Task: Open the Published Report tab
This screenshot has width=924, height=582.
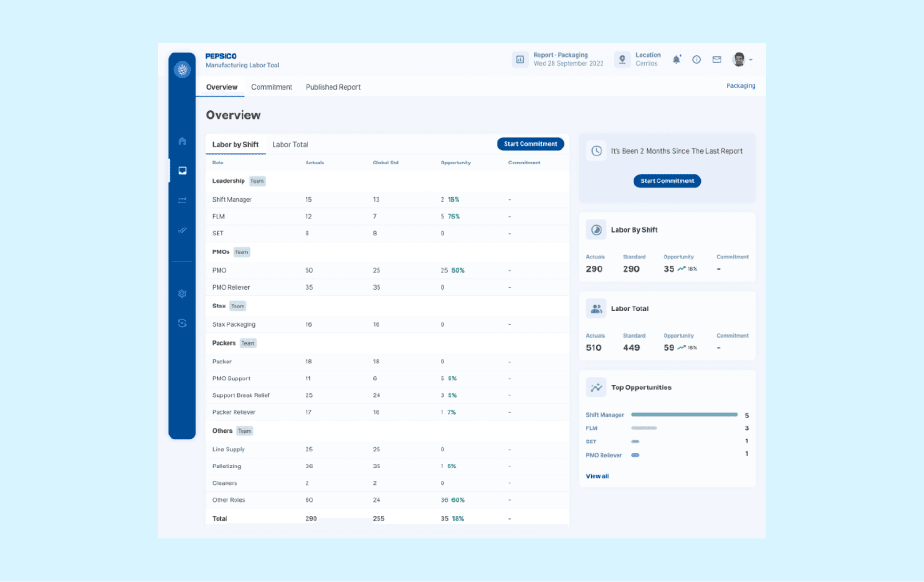Action: tap(333, 87)
